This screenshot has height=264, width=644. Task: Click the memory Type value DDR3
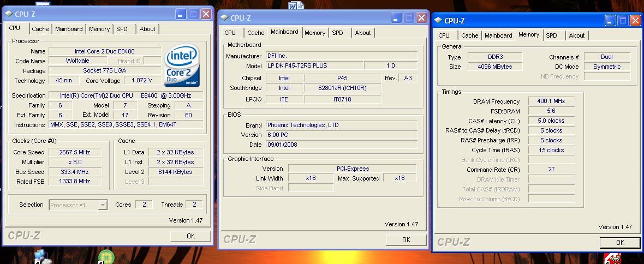(x=495, y=57)
